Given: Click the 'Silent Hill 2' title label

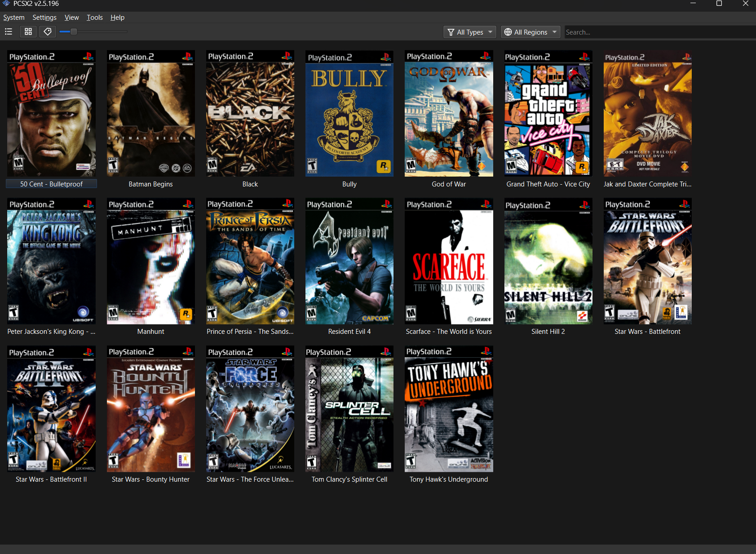Looking at the screenshot, I should 548,332.
